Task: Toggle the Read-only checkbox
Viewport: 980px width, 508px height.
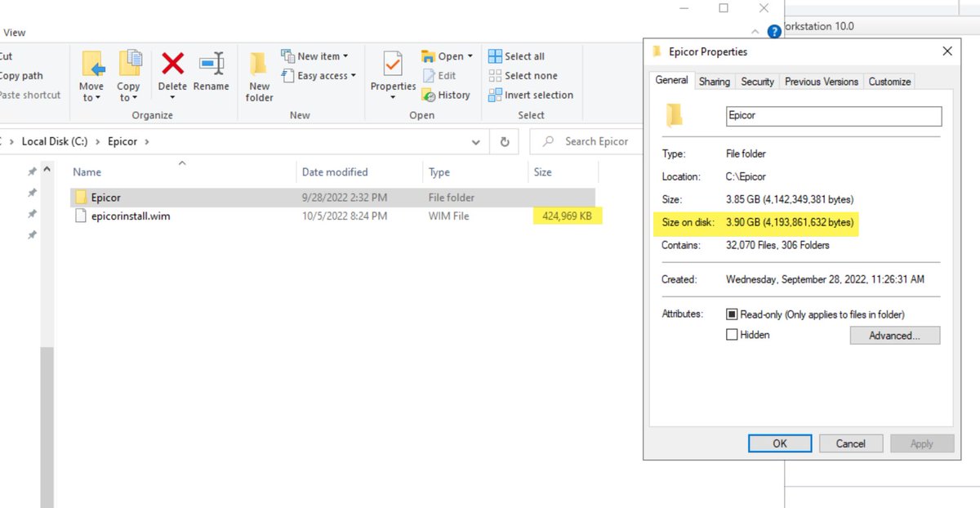Action: point(732,314)
